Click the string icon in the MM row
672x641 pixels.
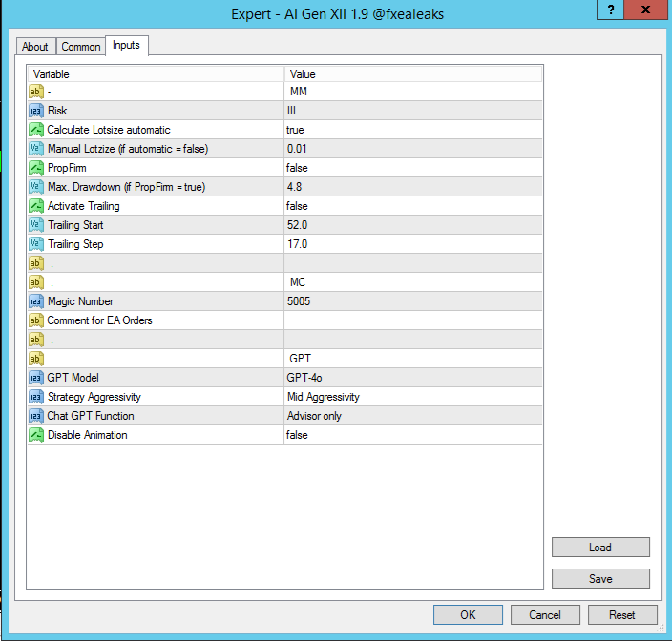[x=36, y=92]
